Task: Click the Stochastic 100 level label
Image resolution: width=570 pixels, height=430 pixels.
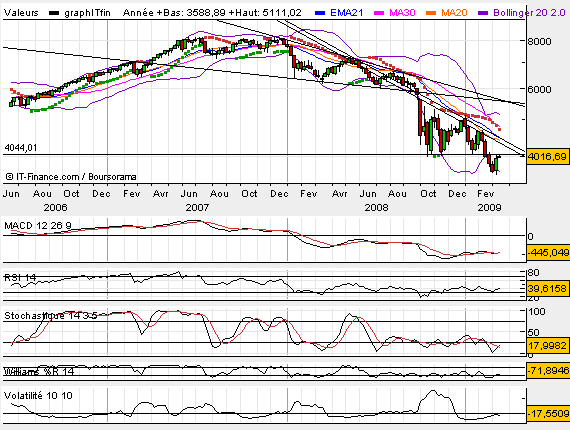Action: tap(537, 312)
